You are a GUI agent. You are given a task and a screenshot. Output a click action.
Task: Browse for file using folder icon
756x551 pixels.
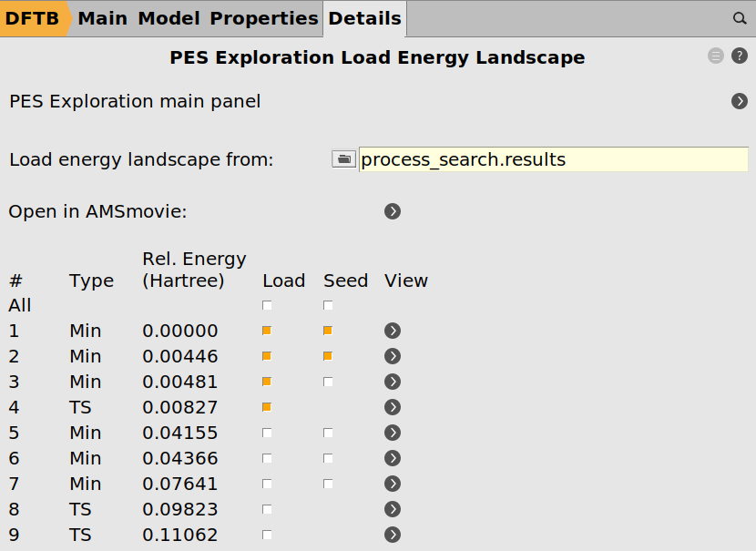(343, 159)
